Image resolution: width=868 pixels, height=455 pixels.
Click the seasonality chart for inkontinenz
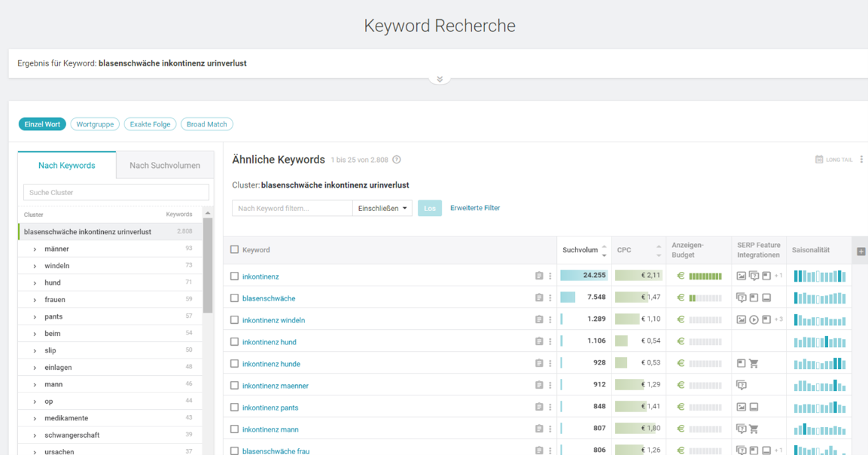tap(820, 276)
